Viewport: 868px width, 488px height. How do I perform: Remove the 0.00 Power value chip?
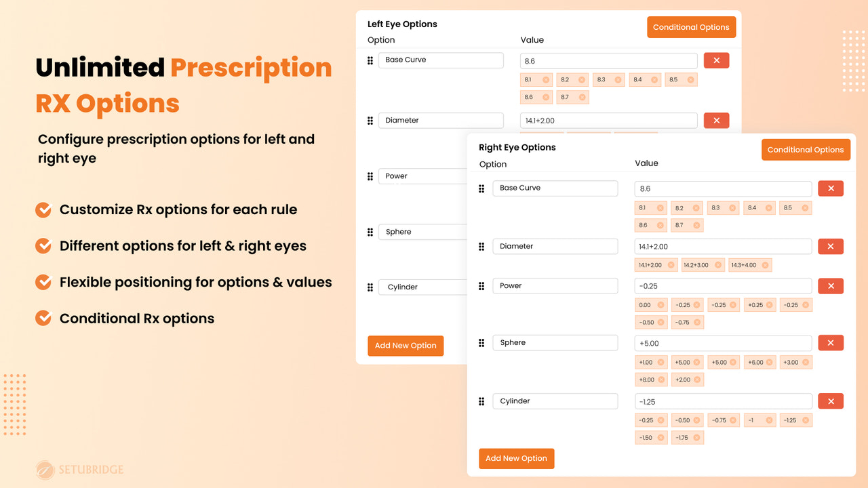pyautogui.click(x=660, y=304)
